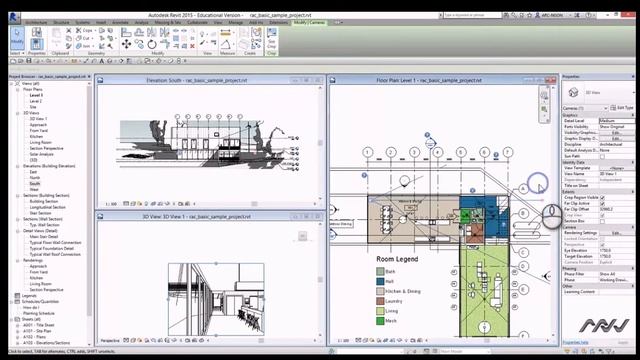640x360 pixels.
Task: Click Edit button for Graphic Display Options
Action: click(616, 138)
